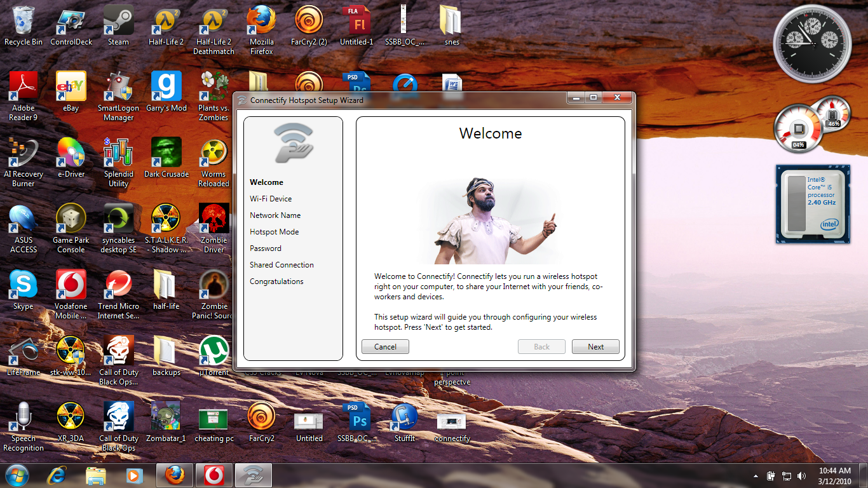Click Next in the Connectify wizard
Viewport: 868px width, 488px height.
[x=595, y=347]
